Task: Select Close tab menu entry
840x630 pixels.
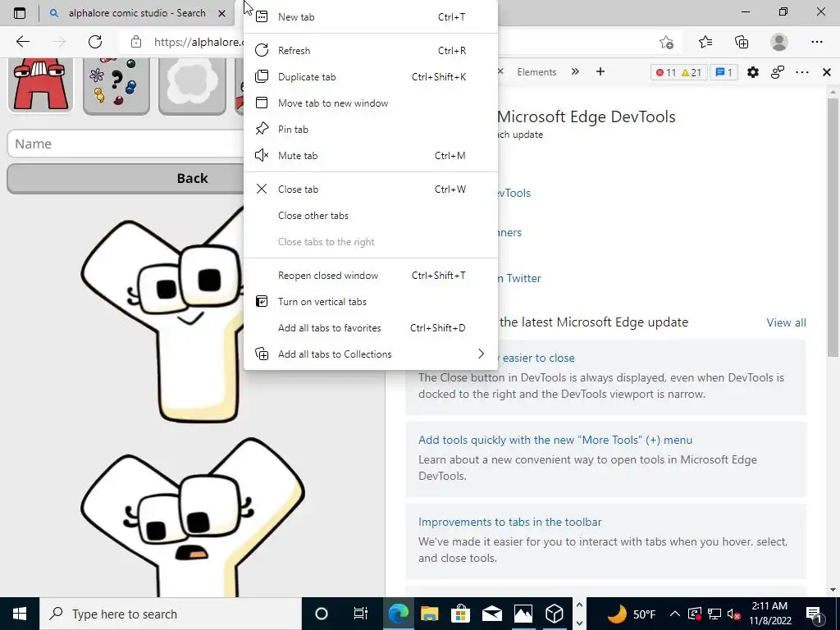Action: [371, 189]
